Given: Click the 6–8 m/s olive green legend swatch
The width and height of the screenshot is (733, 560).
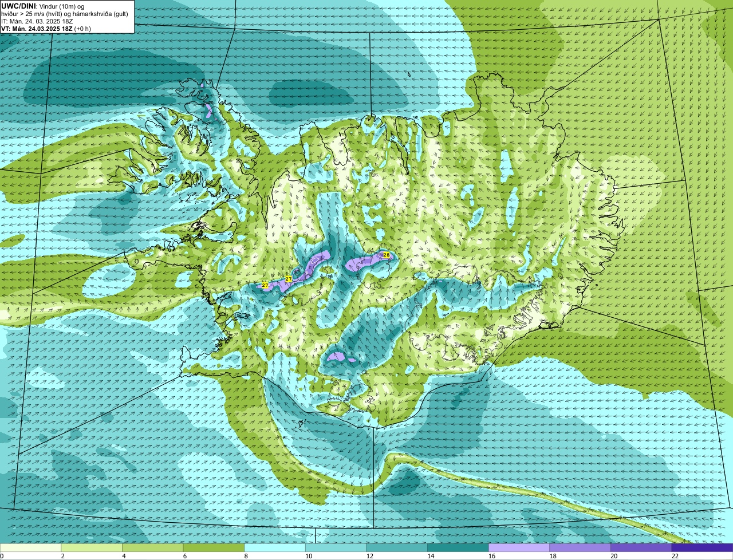Looking at the screenshot, I should 214,548.
